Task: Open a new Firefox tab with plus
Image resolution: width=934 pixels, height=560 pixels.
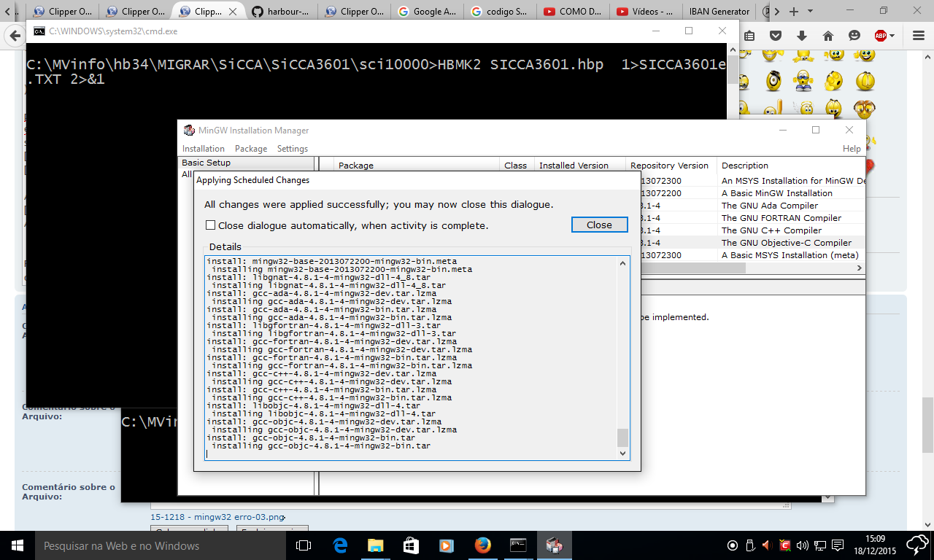Action: pos(794,12)
